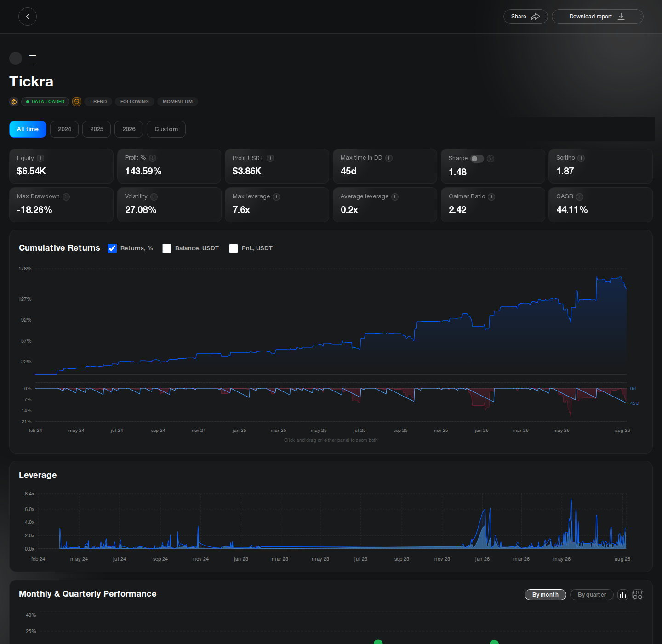Click the 1.87 Sortino value
The width and height of the screenshot is (662, 644).
[x=565, y=171]
